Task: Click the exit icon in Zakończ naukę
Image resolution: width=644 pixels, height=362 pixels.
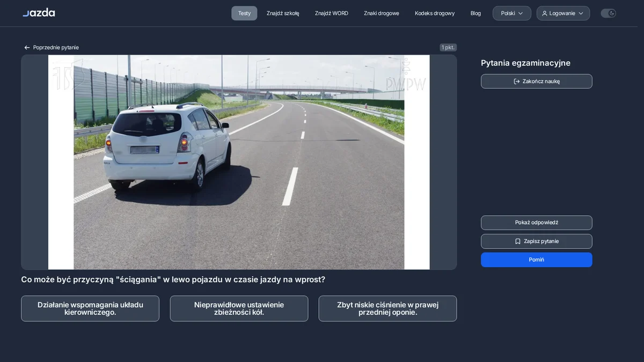Action: (517, 82)
